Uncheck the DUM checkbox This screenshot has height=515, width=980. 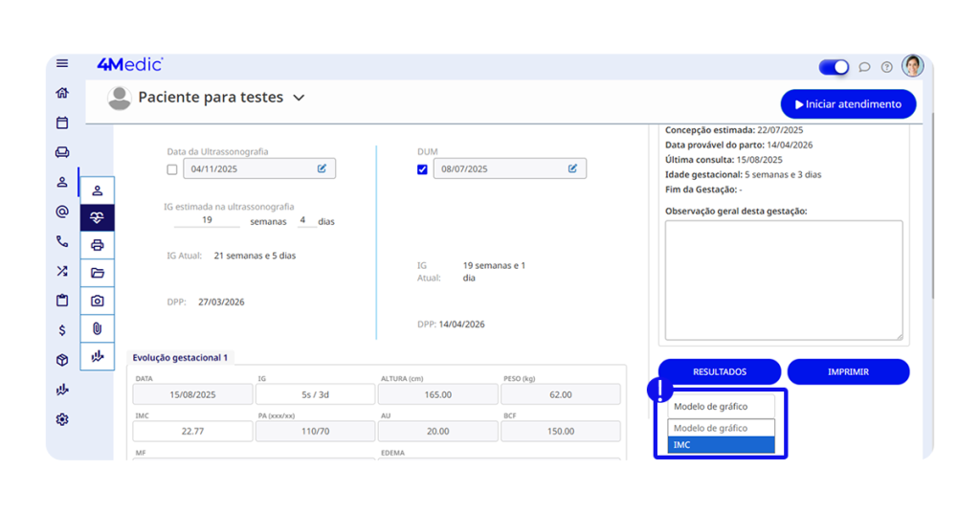pos(423,169)
